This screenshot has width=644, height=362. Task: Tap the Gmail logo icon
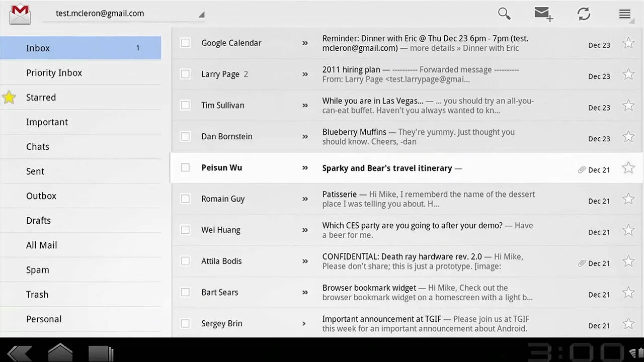20,14
